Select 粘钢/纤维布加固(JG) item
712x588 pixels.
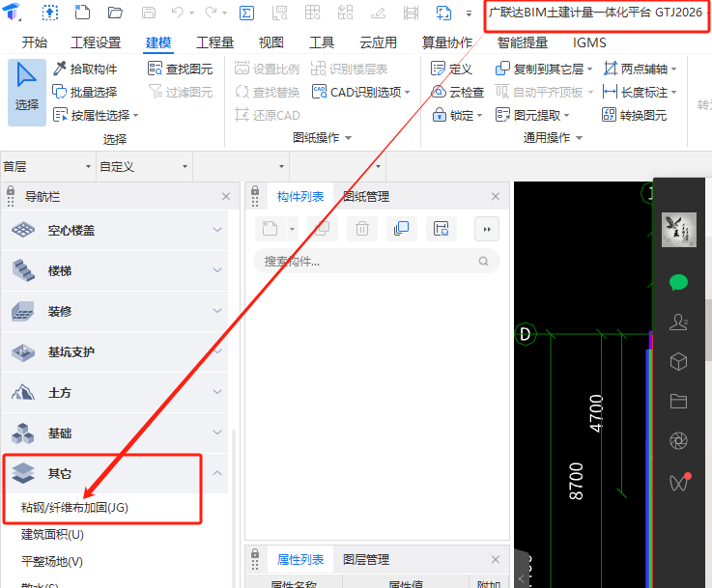(74, 507)
